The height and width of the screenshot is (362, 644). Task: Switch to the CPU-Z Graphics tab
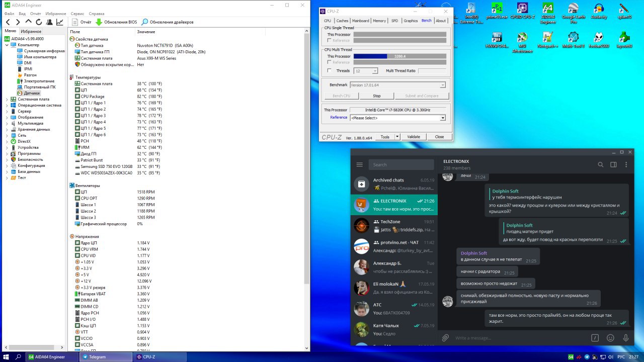411,21
